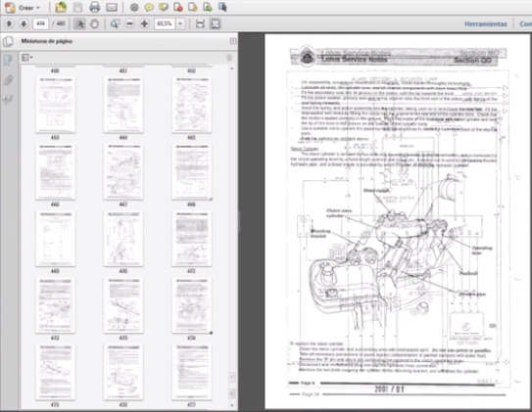
Task: Select page thumbnail 475
Action: click(56, 372)
